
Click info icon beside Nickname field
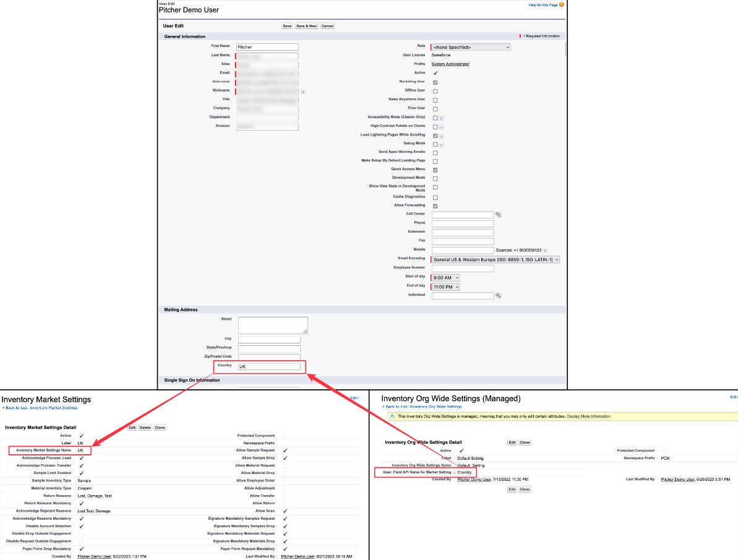coord(303,92)
